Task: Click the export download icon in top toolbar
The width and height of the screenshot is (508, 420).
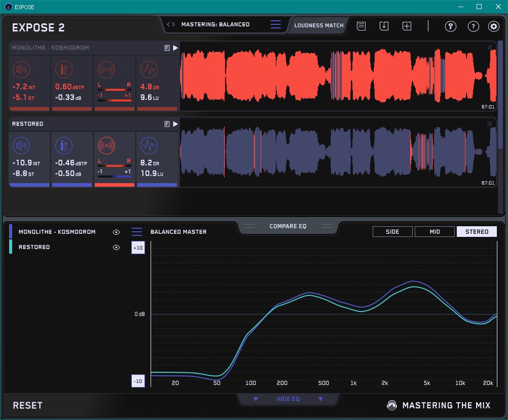Action: tap(384, 26)
